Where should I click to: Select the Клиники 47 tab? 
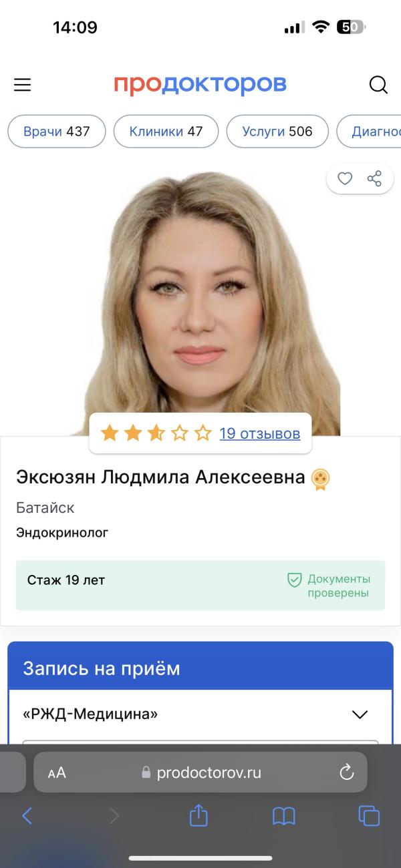coord(166,132)
